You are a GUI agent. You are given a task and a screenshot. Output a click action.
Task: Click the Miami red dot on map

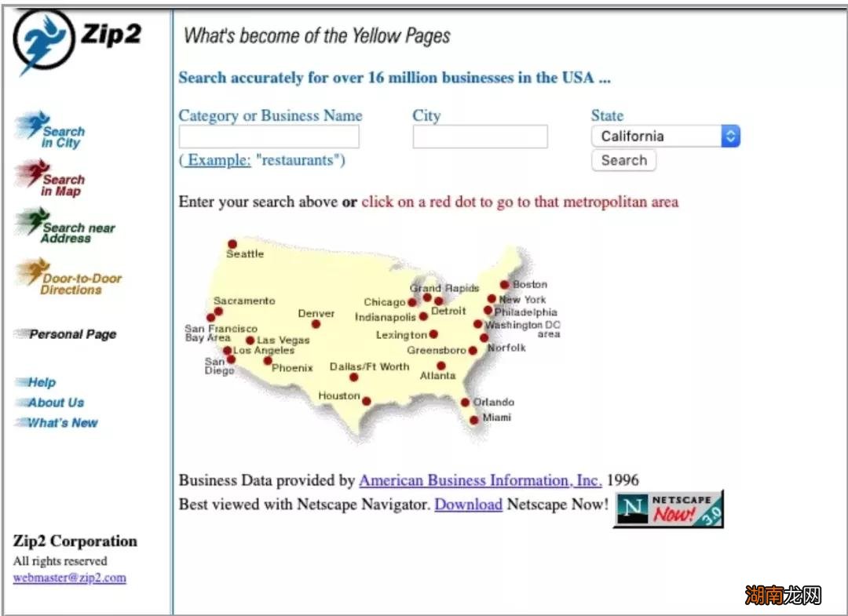coord(474,420)
